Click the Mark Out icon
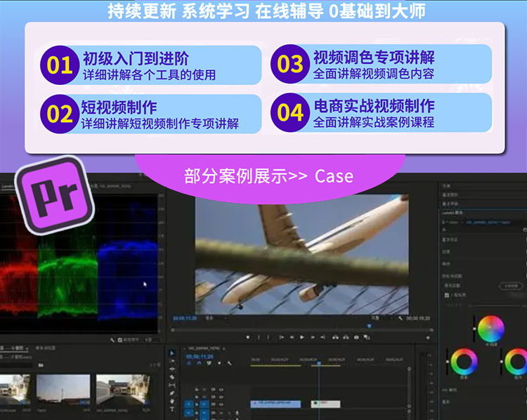This screenshot has height=420, width=527. tap(268, 337)
